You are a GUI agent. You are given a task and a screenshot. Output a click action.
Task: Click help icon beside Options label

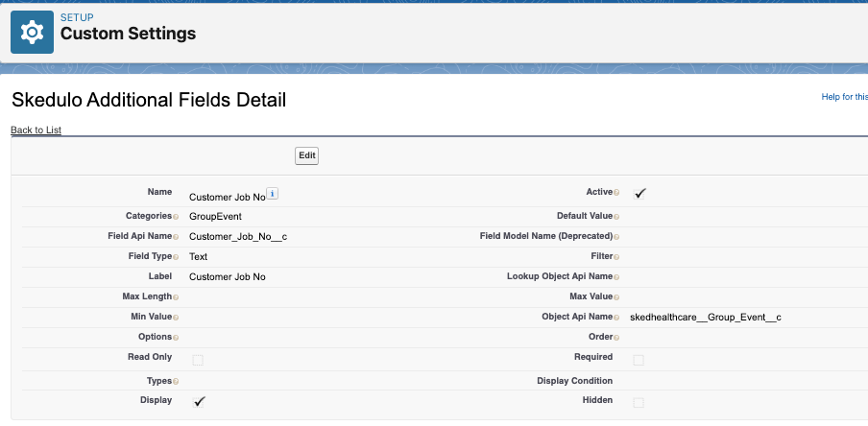coord(176,338)
